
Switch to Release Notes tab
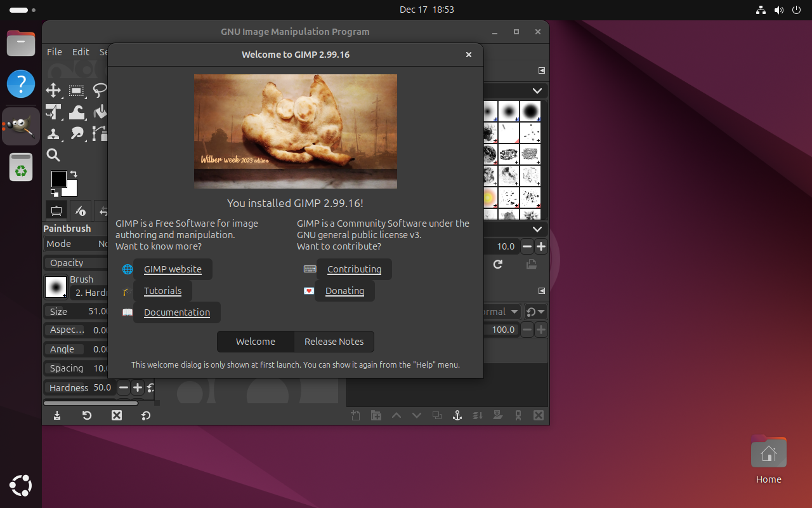(x=334, y=342)
